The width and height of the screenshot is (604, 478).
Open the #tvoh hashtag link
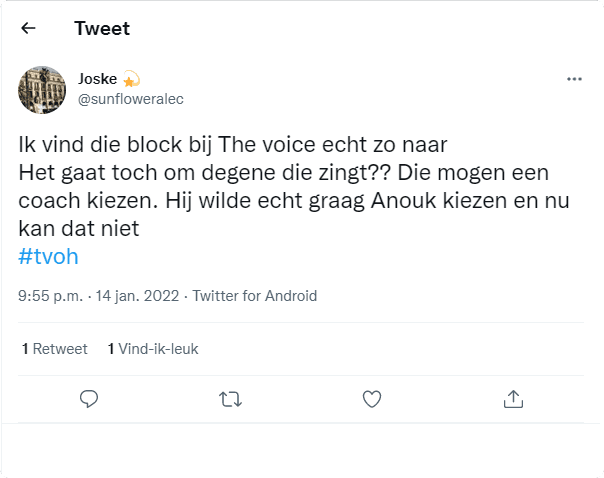[48, 256]
